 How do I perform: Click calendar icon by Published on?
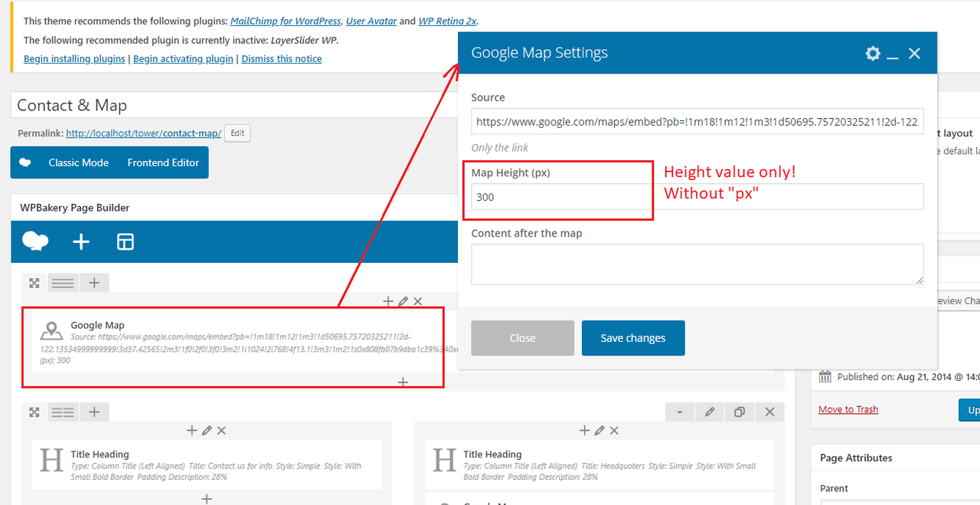[825, 376]
